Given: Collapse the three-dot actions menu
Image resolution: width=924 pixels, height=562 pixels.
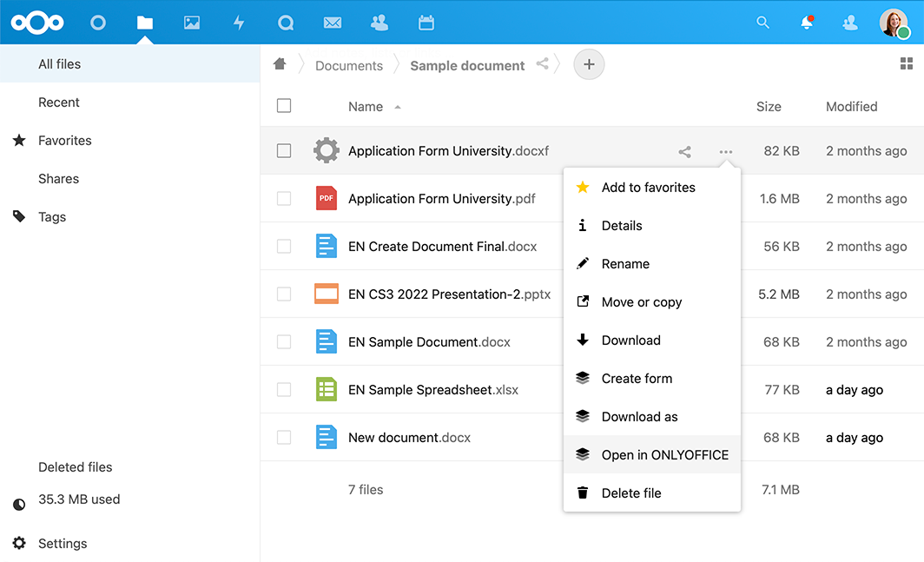Looking at the screenshot, I should coord(725,152).
